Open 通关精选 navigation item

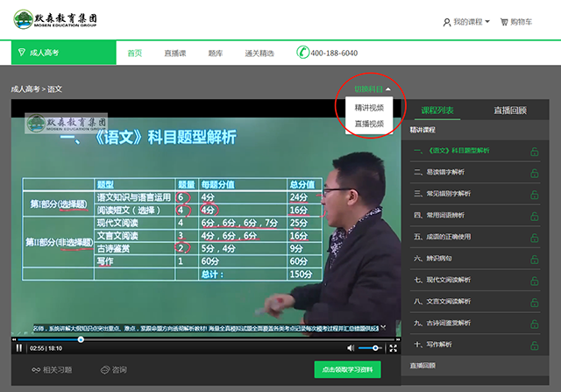coord(259,53)
